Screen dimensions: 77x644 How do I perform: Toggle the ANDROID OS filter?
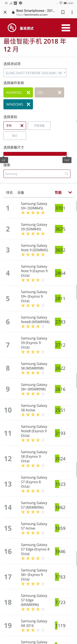[18, 92]
